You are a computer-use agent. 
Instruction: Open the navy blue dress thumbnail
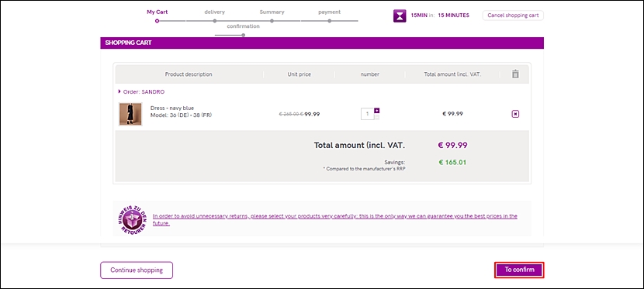(130, 114)
